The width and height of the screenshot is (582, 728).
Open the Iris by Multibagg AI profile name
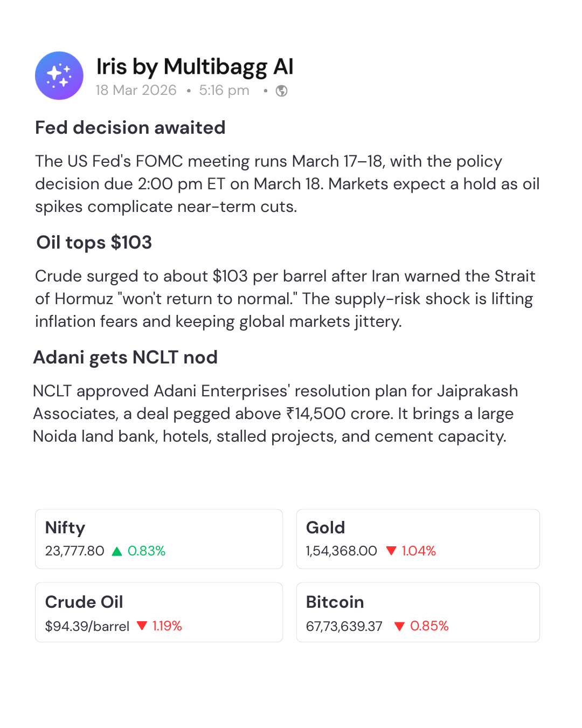tap(195, 67)
